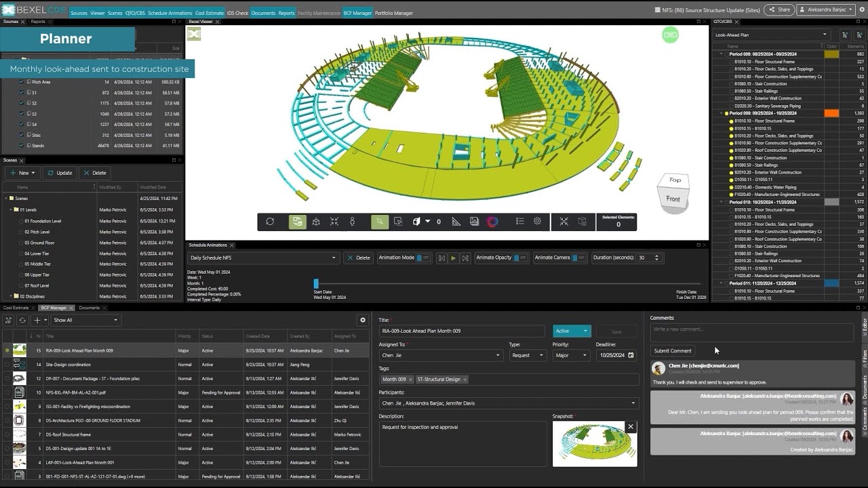Image resolution: width=868 pixels, height=488 pixels.
Task: Click Delete in Schedule Animations panel
Action: (359, 258)
